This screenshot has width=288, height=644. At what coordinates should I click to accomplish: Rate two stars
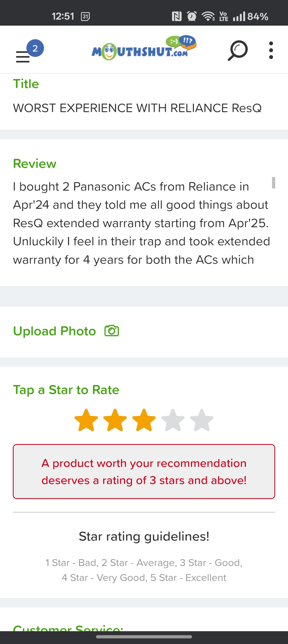(x=115, y=420)
